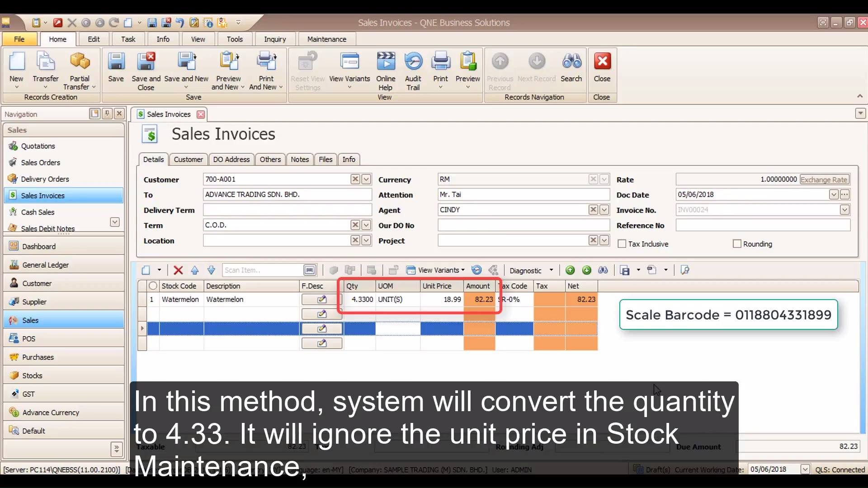Switch to the Edit ribbon tab
This screenshot has width=868, height=488.
pyautogui.click(x=94, y=39)
